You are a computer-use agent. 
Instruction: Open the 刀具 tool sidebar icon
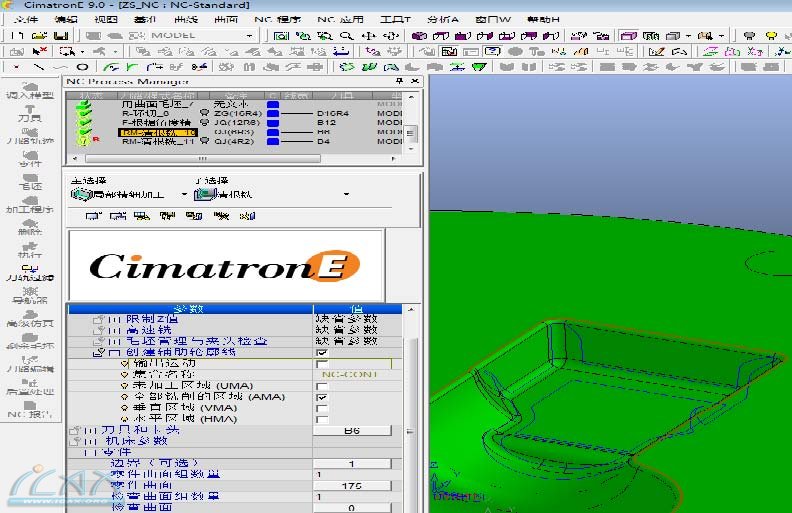tap(30, 114)
